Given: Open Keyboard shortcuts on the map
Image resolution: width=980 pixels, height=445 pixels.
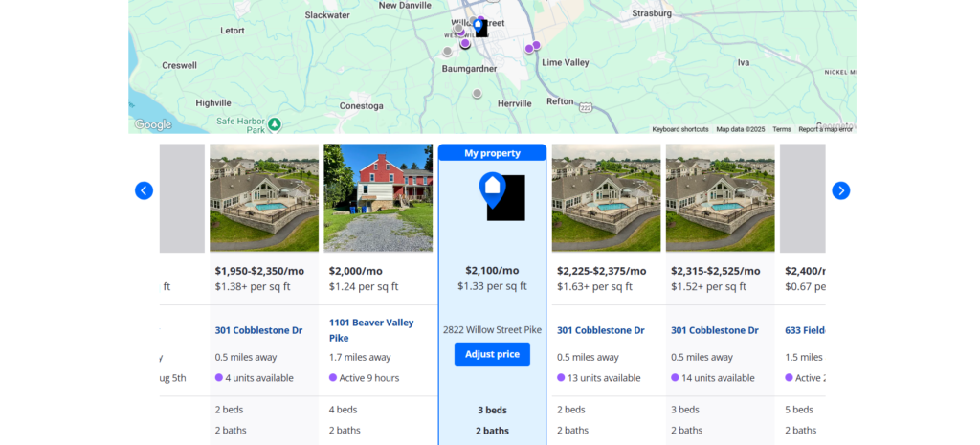Looking at the screenshot, I should tap(679, 129).
